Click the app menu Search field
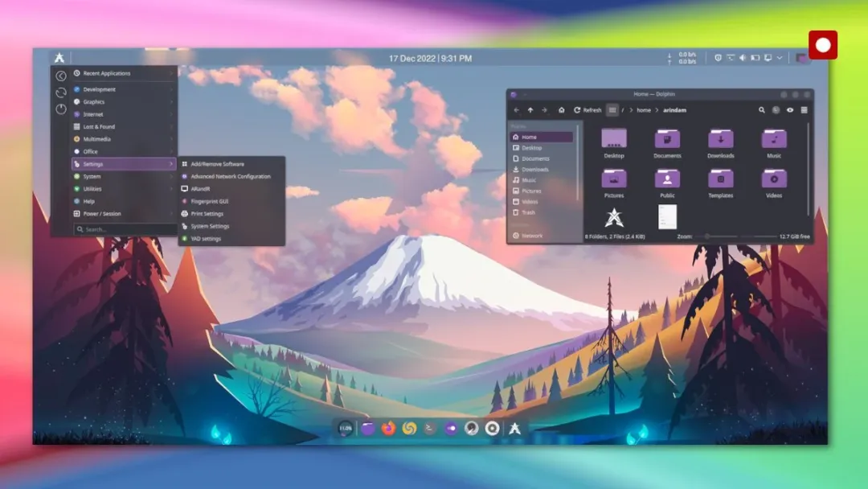The image size is (868, 489). click(125, 228)
